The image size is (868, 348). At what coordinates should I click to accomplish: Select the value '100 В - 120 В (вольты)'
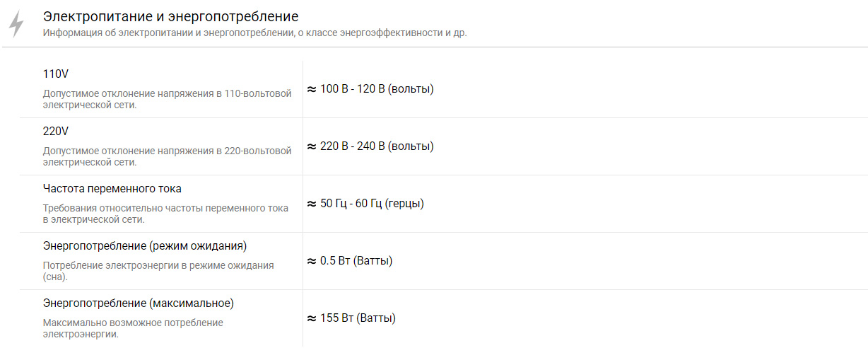click(377, 89)
